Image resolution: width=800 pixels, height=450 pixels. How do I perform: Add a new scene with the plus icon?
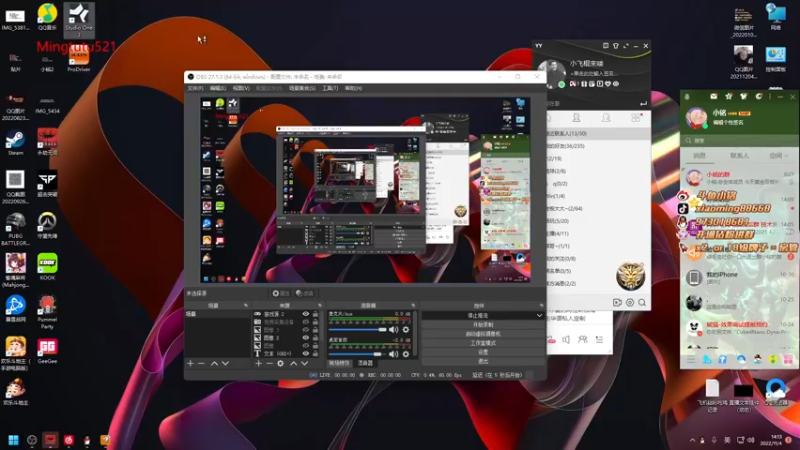point(190,363)
